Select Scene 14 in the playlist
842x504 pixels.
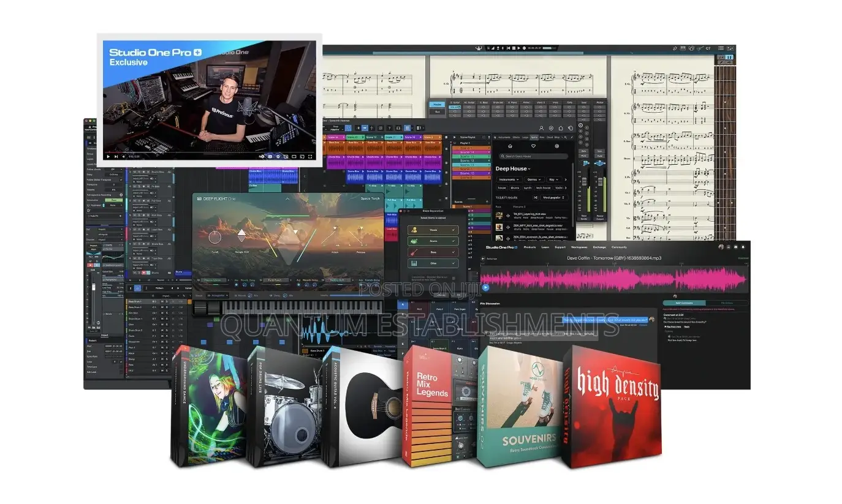click(x=471, y=152)
